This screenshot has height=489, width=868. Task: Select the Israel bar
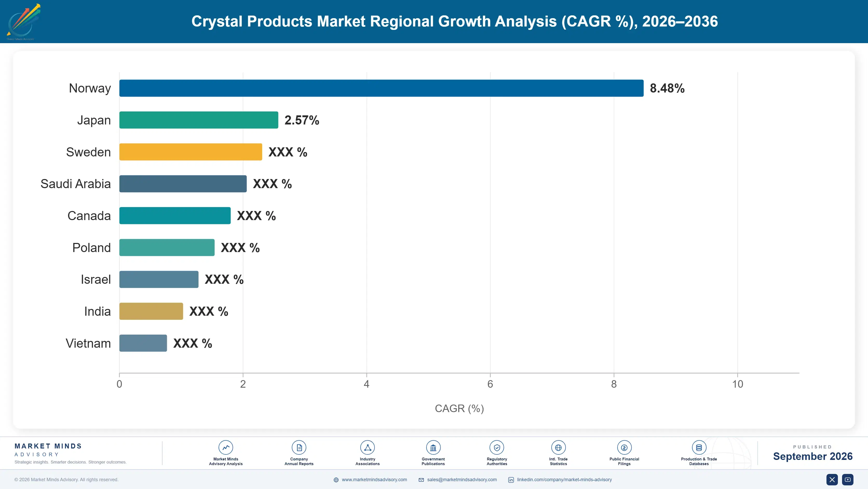tap(159, 279)
